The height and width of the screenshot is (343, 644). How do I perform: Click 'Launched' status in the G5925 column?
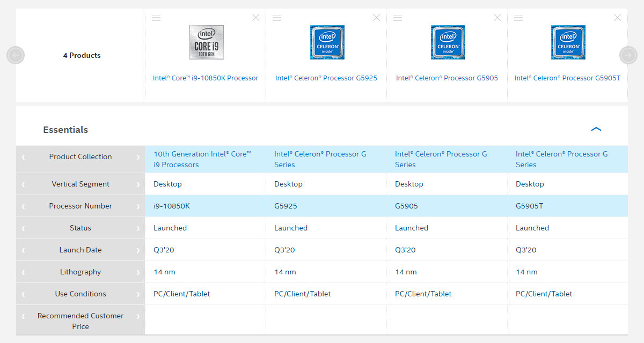tap(291, 228)
